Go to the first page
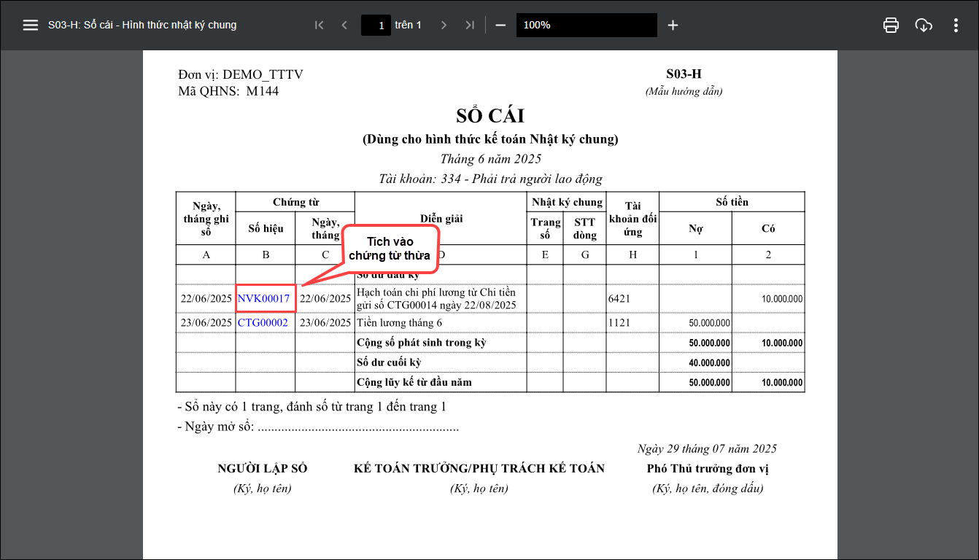This screenshot has width=979, height=560. [x=319, y=25]
